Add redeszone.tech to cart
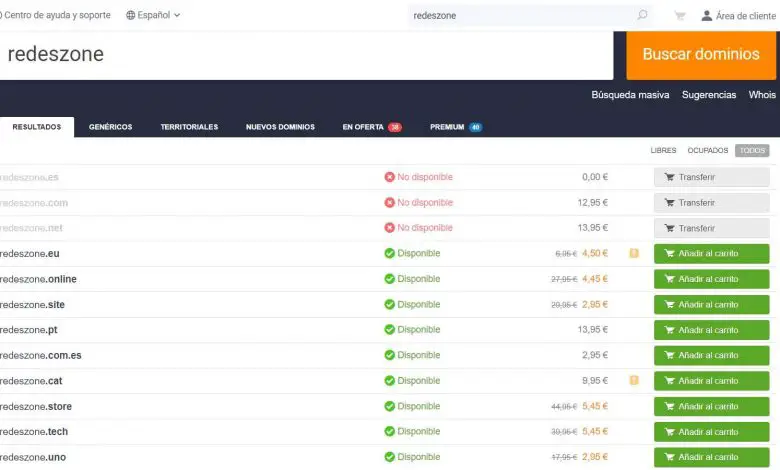 (x=711, y=432)
